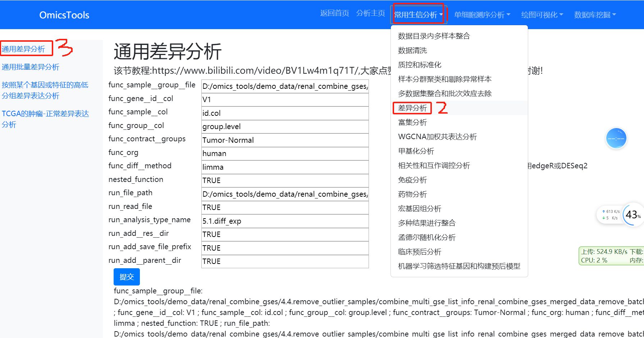644x338 pixels.
Task: Select 药物分析 menu item
Action: (x=459, y=194)
